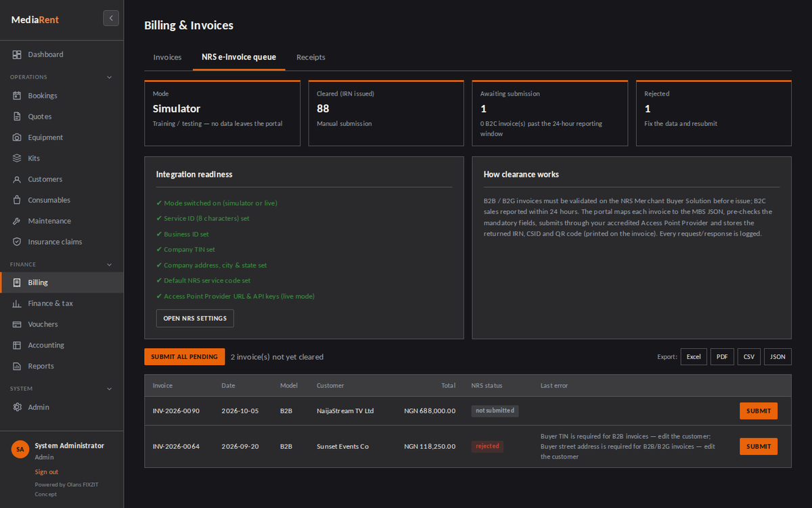The height and width of the screenshot is (508, 812).
Task: Click the Insurance claims shield icon
Action: (17, 242)
